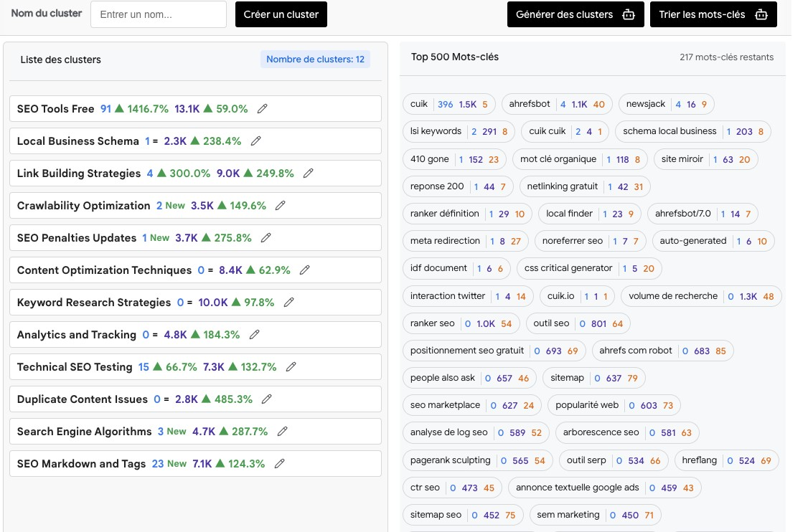Select positionnement seo gratuit keyword
Screen dimensions: 808x532
(x=494, y=351)
